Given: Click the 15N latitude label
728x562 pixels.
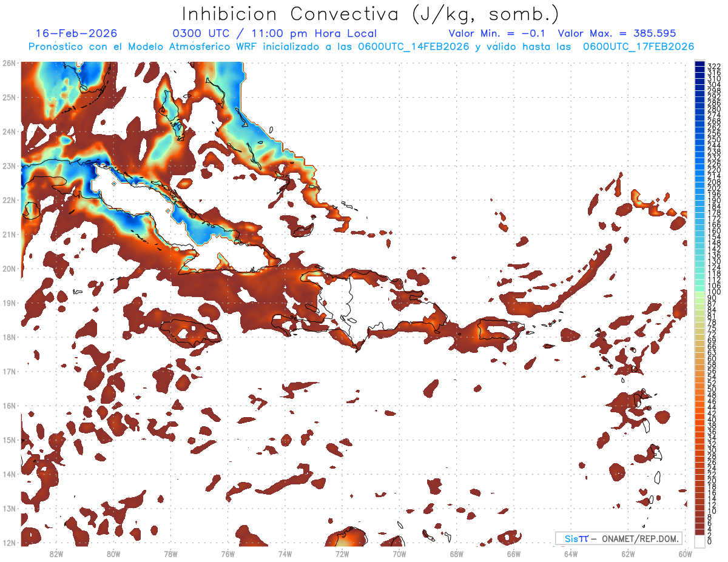Looking at the screenshot, I should coord(9,440).
